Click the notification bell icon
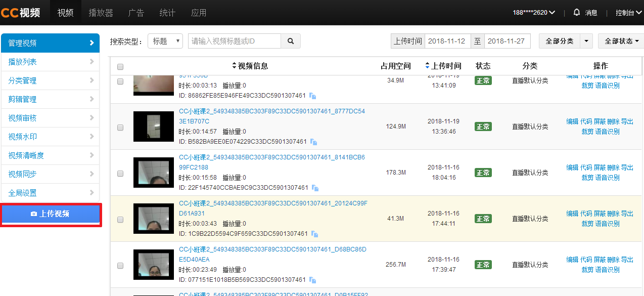Screen dimensions: 644x296 [576, 13]
